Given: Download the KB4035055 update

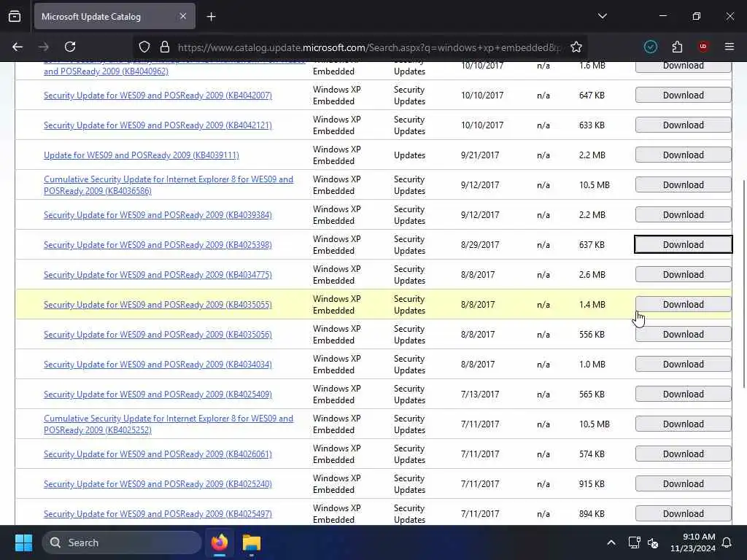Looking at the screenshot, I should (683, 305).
